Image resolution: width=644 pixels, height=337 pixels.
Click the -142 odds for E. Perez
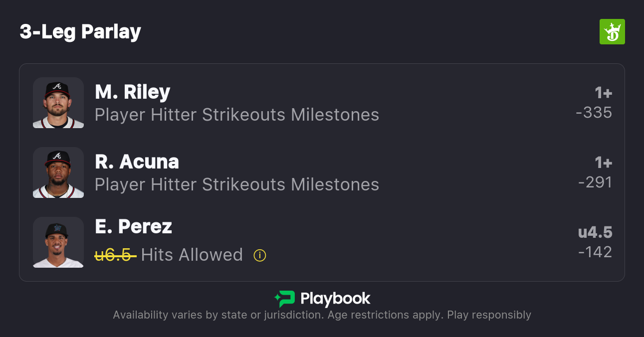pos(595,252)
